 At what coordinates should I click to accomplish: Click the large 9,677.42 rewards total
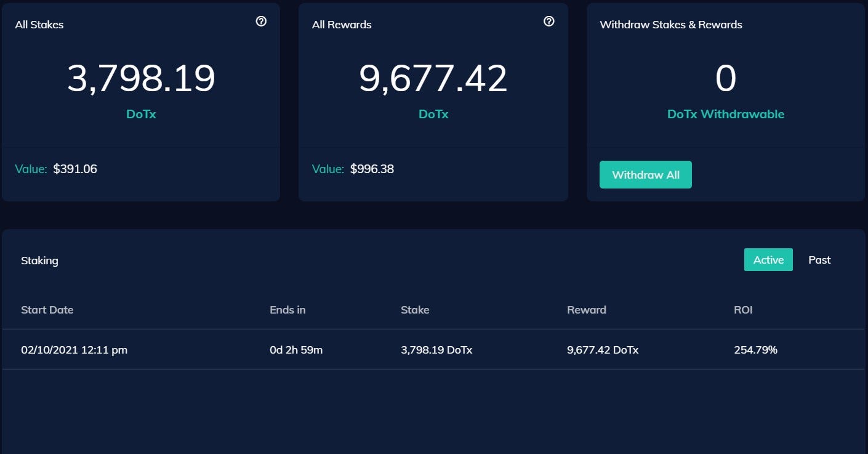[433, 79]
